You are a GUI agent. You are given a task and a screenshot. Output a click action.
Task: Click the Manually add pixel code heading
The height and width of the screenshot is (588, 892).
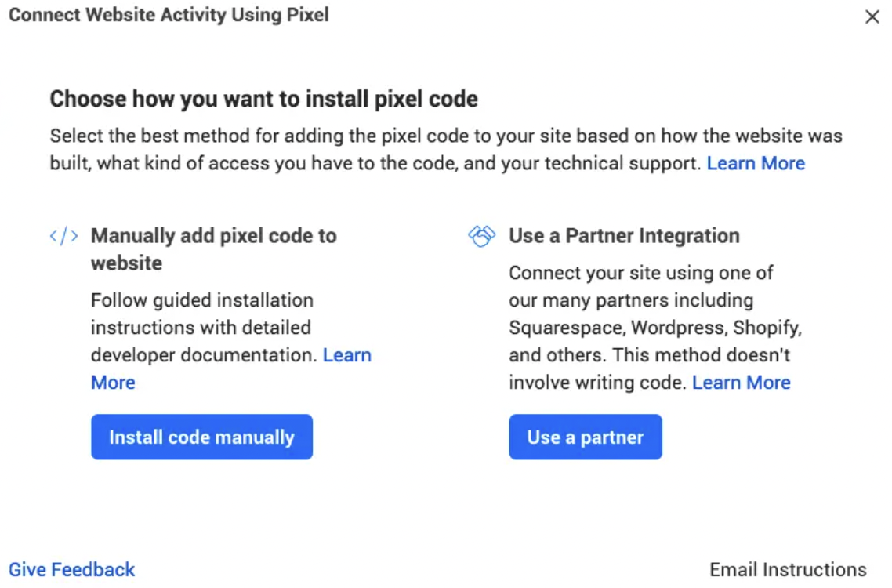point(213,236)
